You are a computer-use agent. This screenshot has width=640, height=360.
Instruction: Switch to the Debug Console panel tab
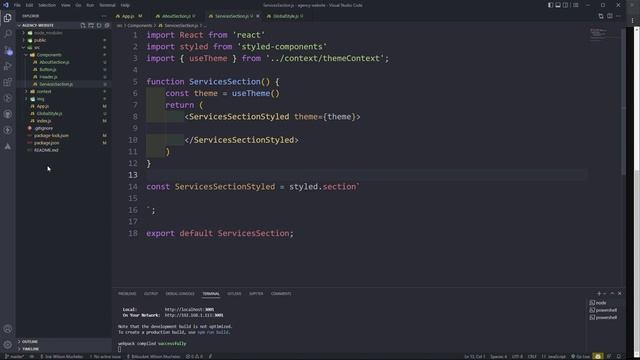180,293
